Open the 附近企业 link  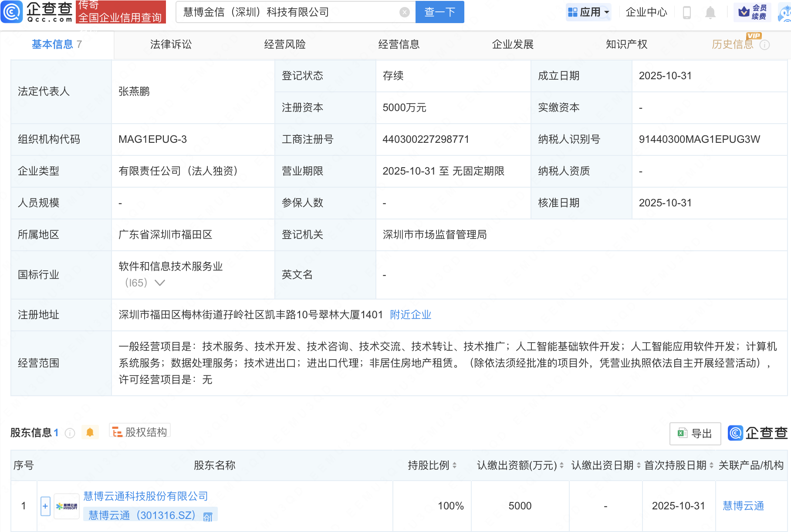(410, 314)
